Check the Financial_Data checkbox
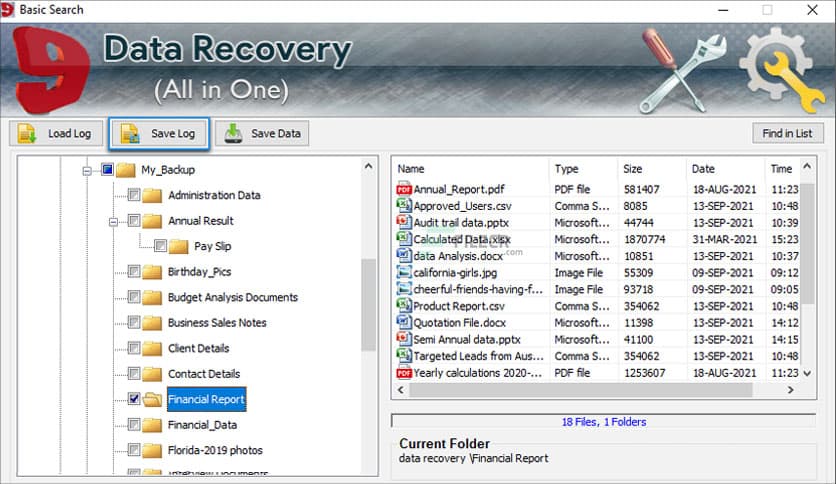Screen dimensions: 836x484 coord(134,424)
